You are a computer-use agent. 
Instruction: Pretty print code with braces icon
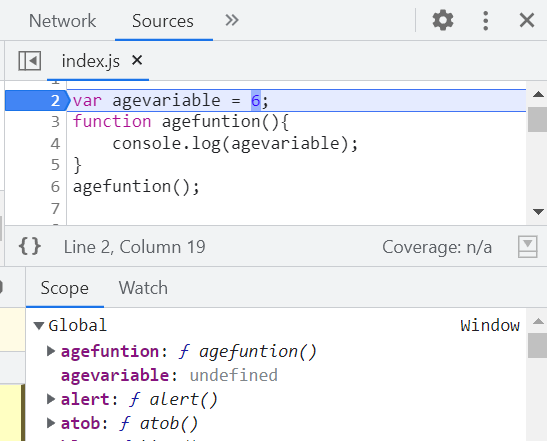[30, 247]
